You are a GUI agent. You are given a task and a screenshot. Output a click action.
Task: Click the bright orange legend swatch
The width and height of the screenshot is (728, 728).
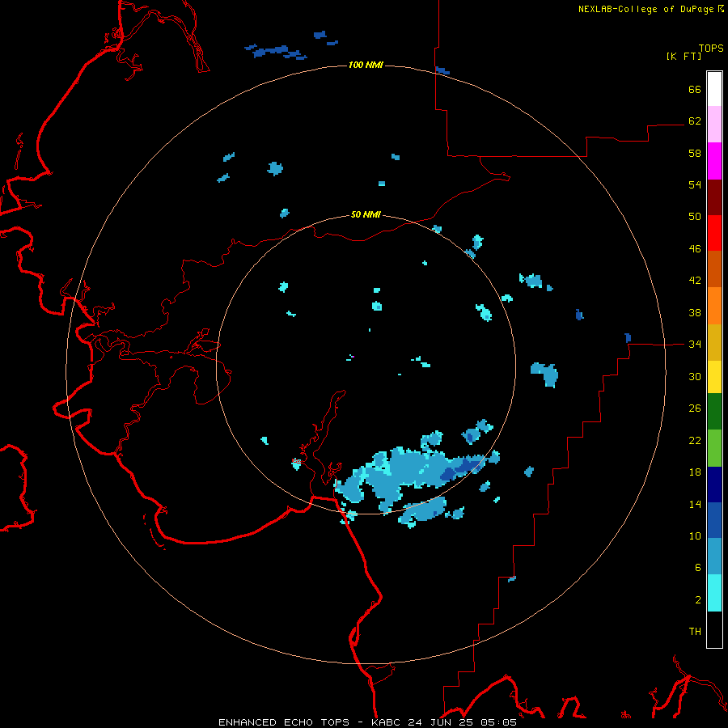[x=714, y=306]
